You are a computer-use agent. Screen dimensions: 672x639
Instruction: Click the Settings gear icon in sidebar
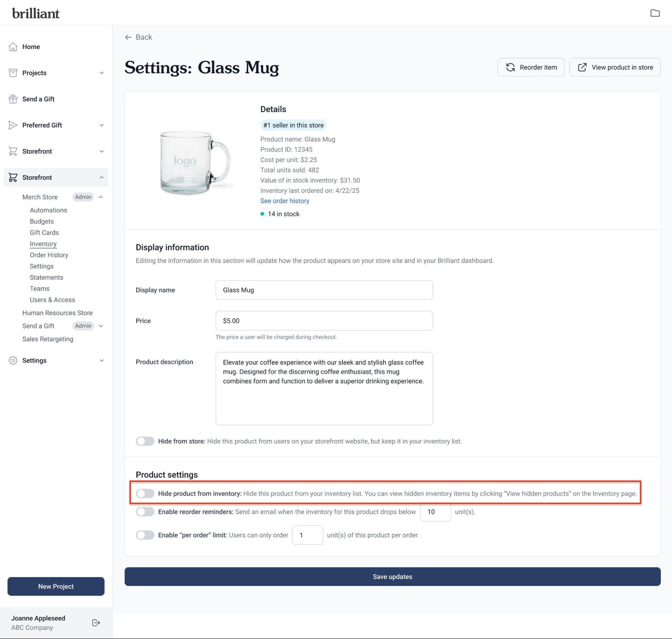click(x=13, y=361)
